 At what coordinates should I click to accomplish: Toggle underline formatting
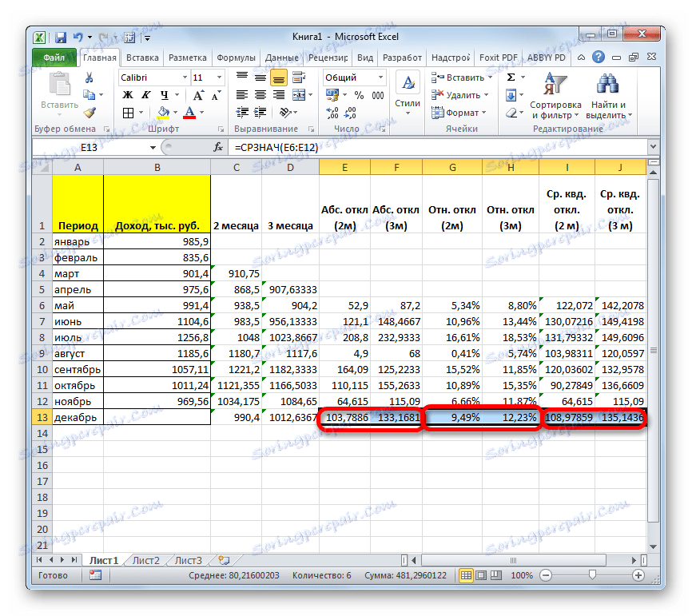pyautogui.click(x=164, y=96)
